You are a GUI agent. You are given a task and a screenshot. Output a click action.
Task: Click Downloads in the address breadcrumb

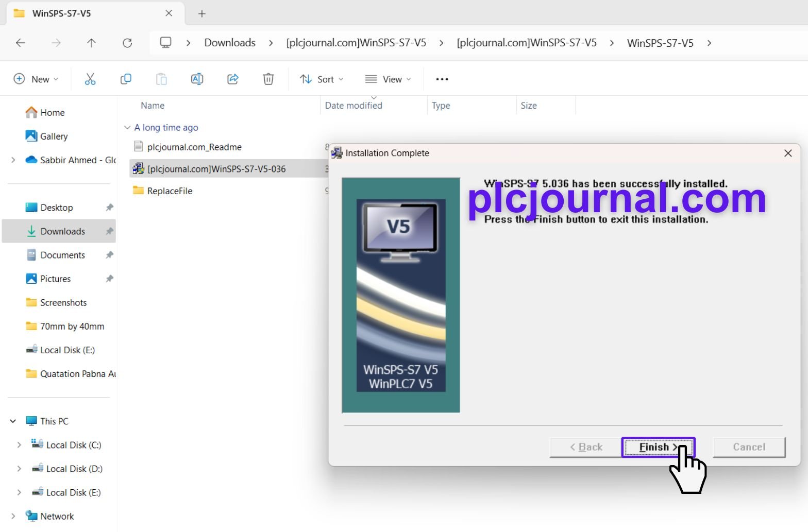[x=230, y=43]
